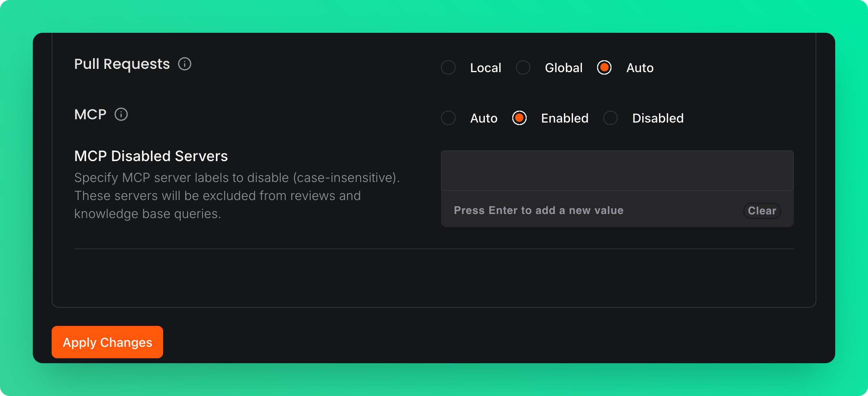Click the info icon next to MCP
Screen dimensions: 868x396
click(121, 115)
